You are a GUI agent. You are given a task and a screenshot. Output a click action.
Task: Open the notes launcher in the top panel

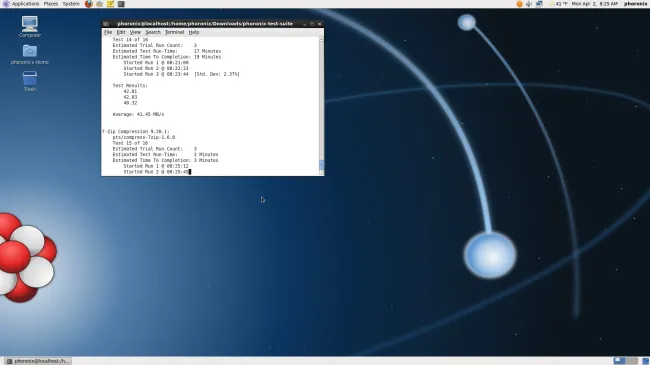pyautogui.click(x=110, y=4)
